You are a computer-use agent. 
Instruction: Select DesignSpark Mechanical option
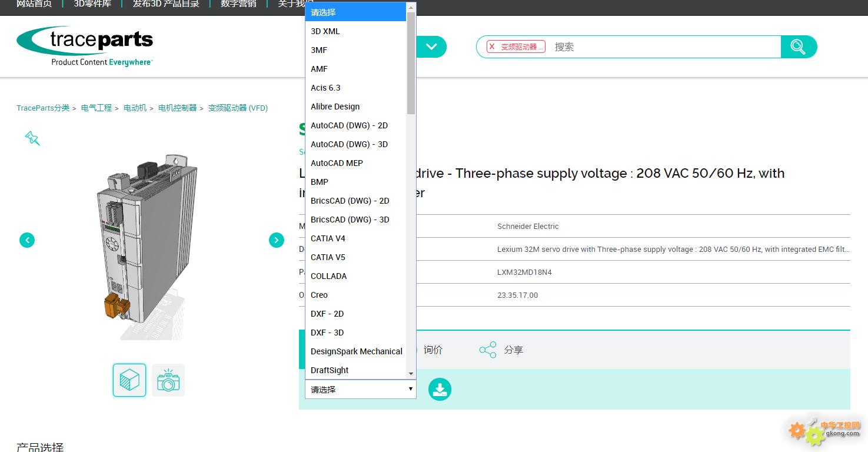(x=355, y=351)
